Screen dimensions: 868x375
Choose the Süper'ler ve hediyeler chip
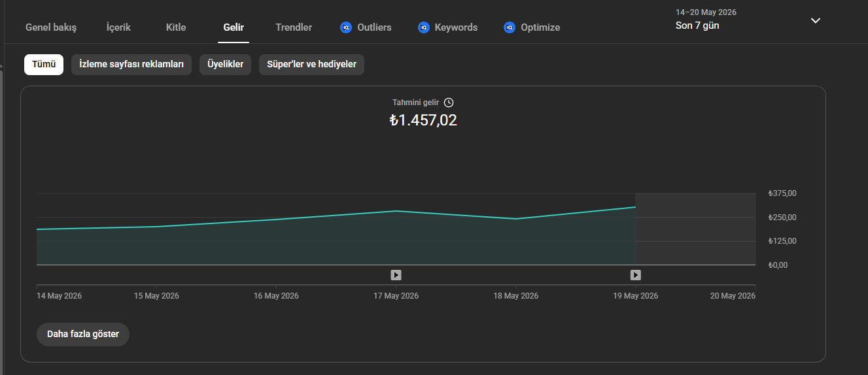coord(311,65)
